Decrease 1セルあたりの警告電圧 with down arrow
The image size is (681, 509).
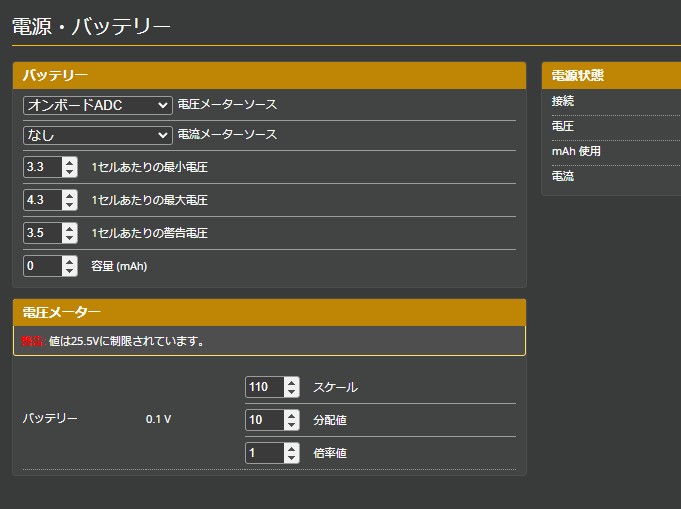(69, 238)
